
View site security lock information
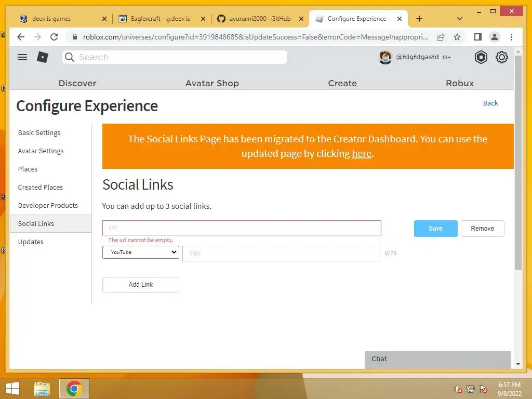click(75, 37)
